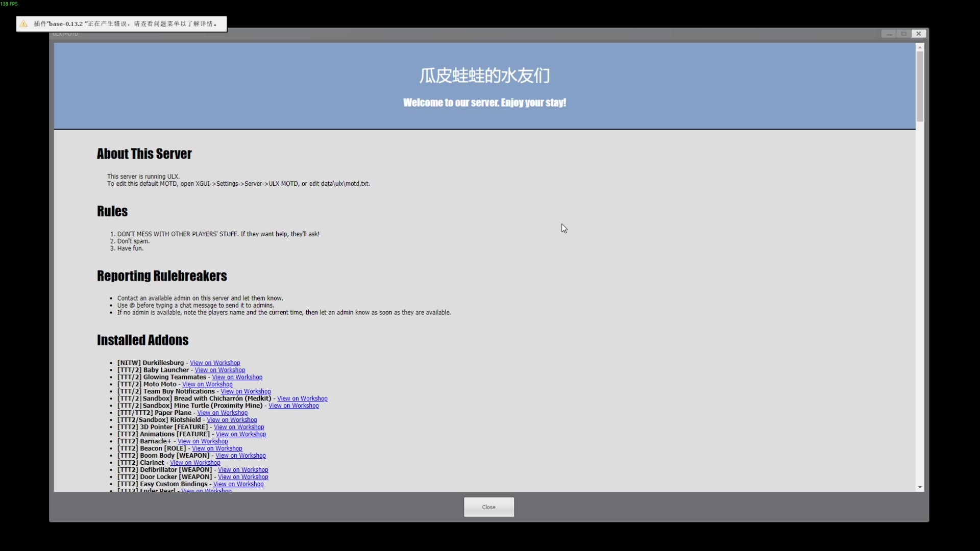The height and width of the screenshot is (551, 980).
Task: Maximize the ULX MOTD window
Action: tap(903, 34)
